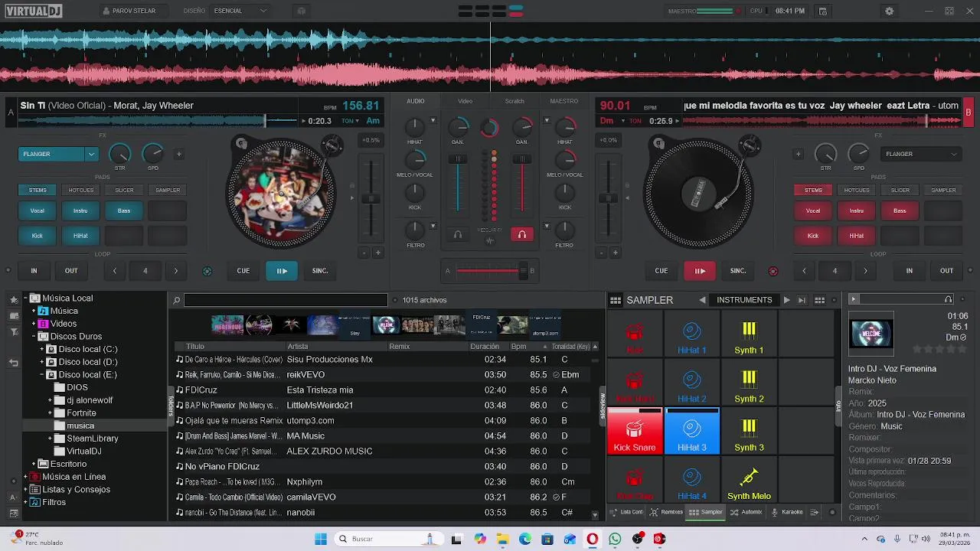This screenshot has height=551, width=980.
Task: Click loop IN button on left deck
Action: 34,271
